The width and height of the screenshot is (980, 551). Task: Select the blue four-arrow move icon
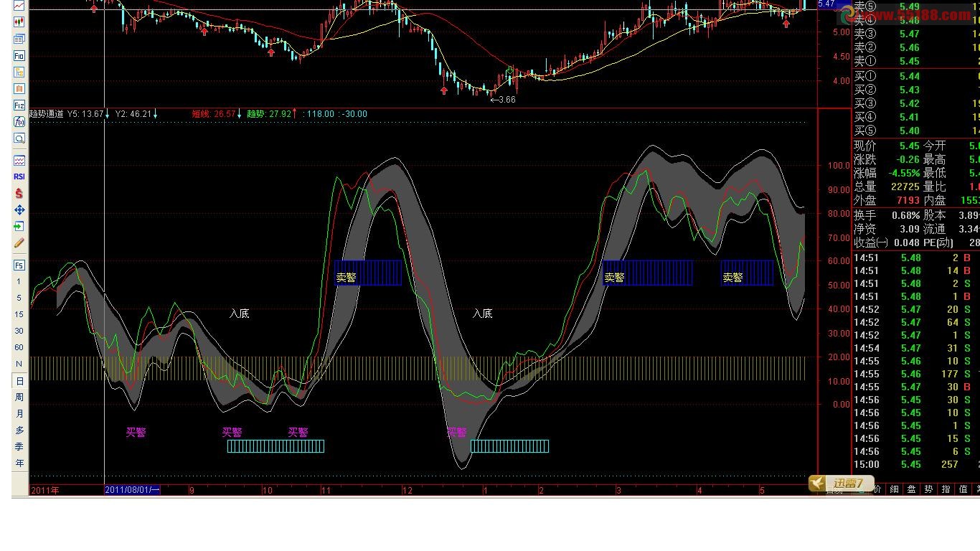click(19, 209)
